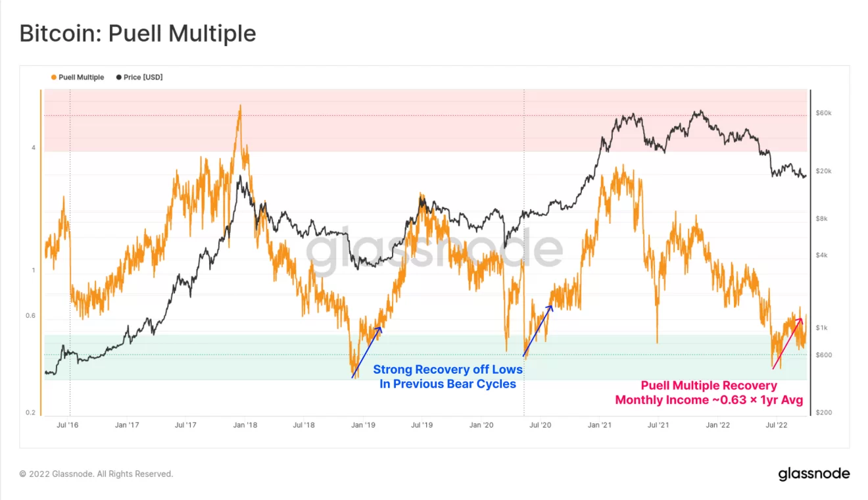Click the 2022 Glassnode copyright text
This screenshot has width=868, height=500.
[96, 474]
